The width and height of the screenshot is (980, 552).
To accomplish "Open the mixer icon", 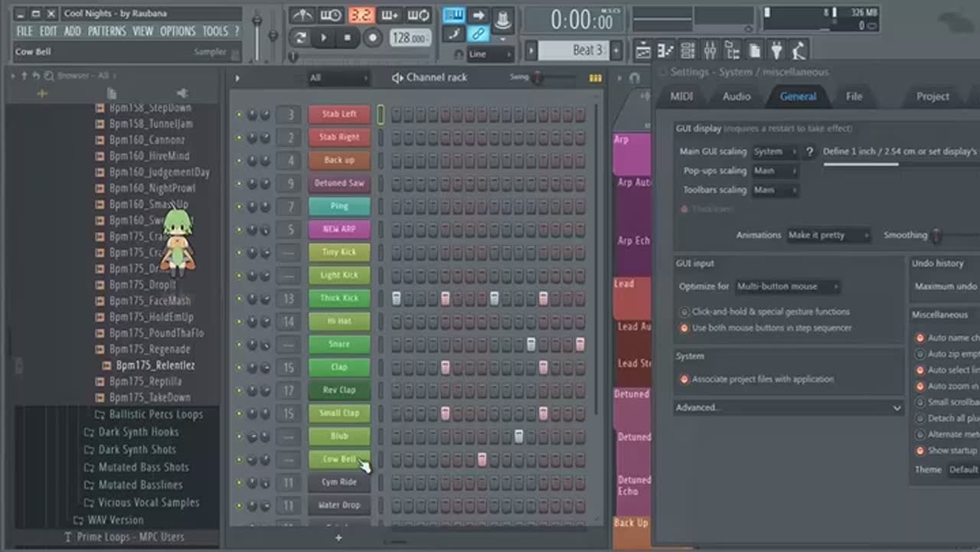I will pos(710,51).
